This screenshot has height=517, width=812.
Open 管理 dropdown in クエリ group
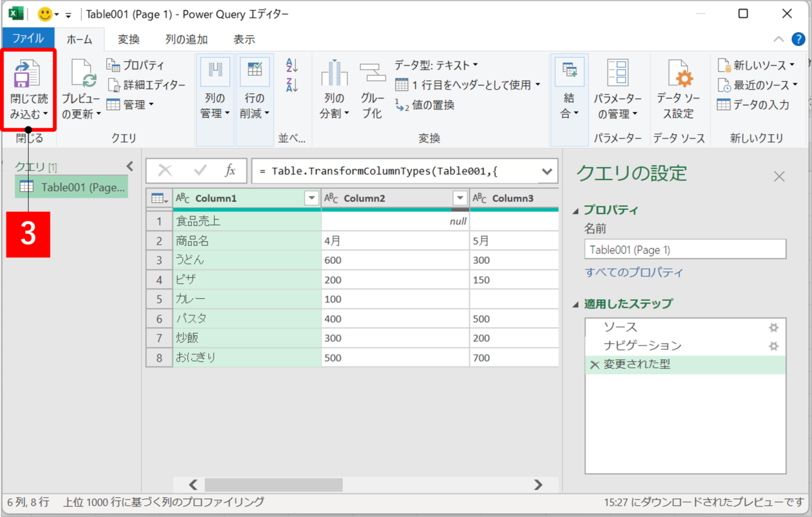[x=130, y=104]
